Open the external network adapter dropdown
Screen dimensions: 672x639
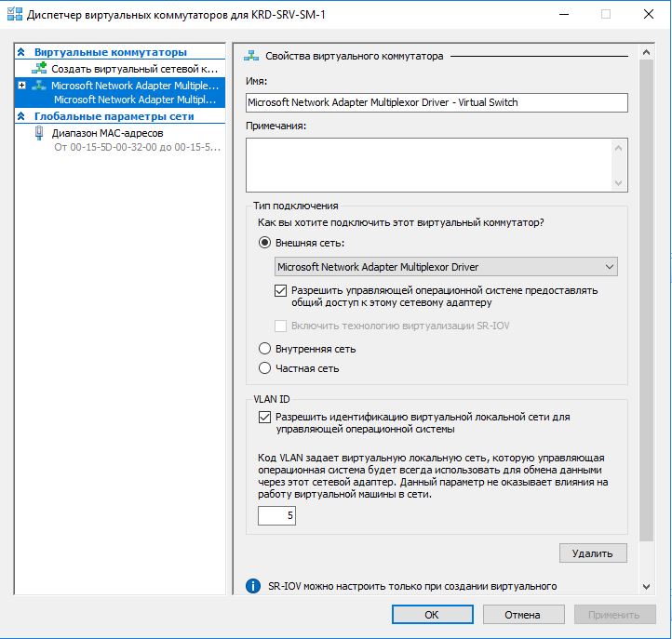[x=446, y=267]
